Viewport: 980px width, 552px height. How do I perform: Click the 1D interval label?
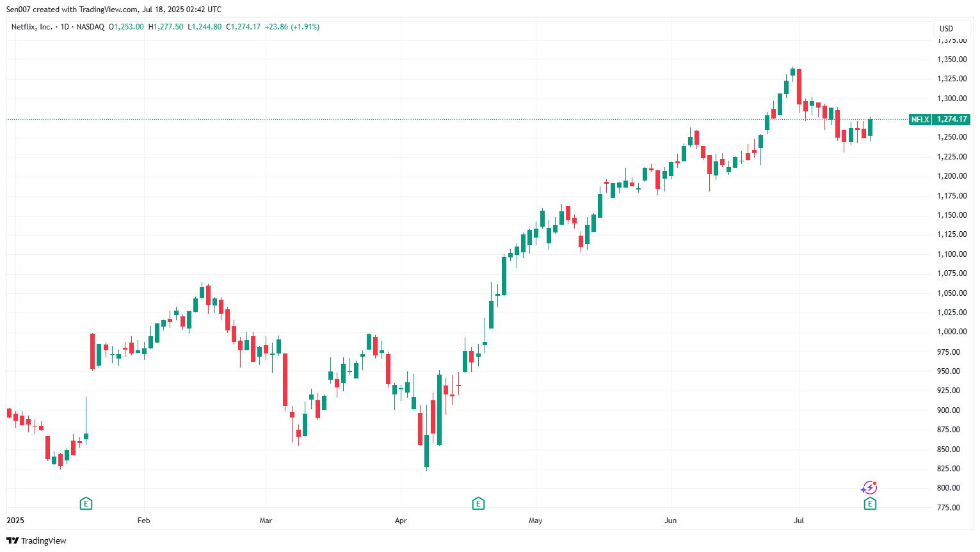65,27
